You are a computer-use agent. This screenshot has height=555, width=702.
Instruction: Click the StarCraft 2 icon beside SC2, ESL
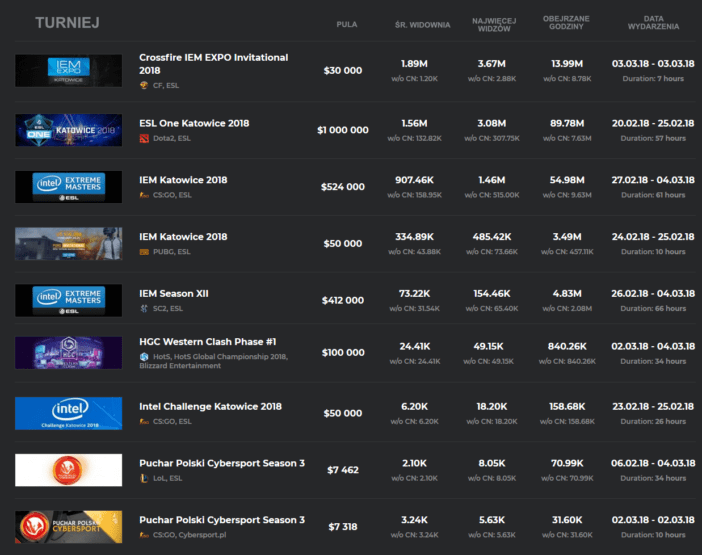point(144,308)
